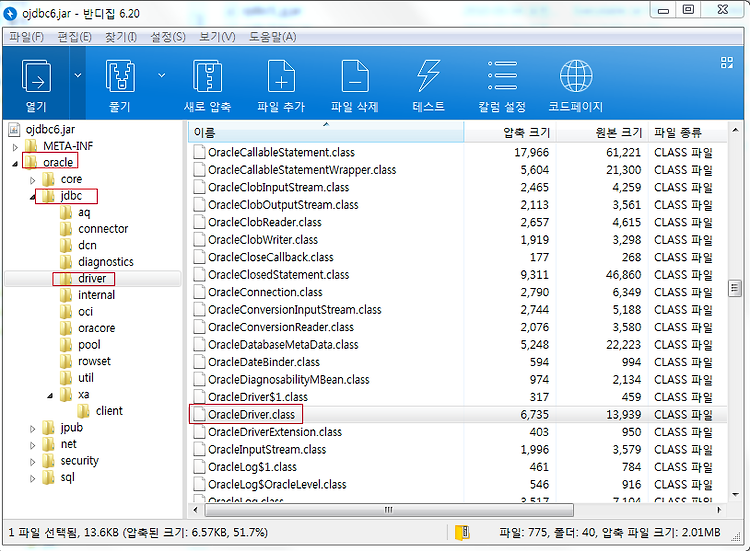Open Column Settings (칼럼 설정) icon
This screenshot has width=750, height=551.
(502, 76)
